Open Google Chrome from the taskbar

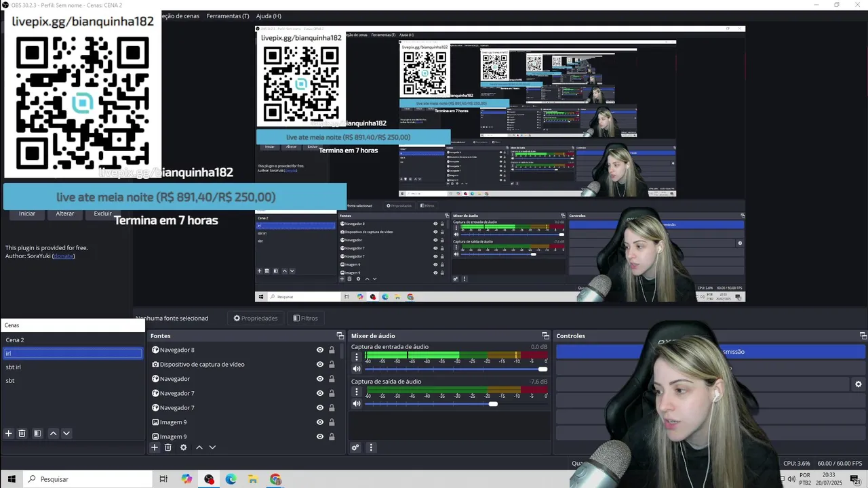click(275, 479)
